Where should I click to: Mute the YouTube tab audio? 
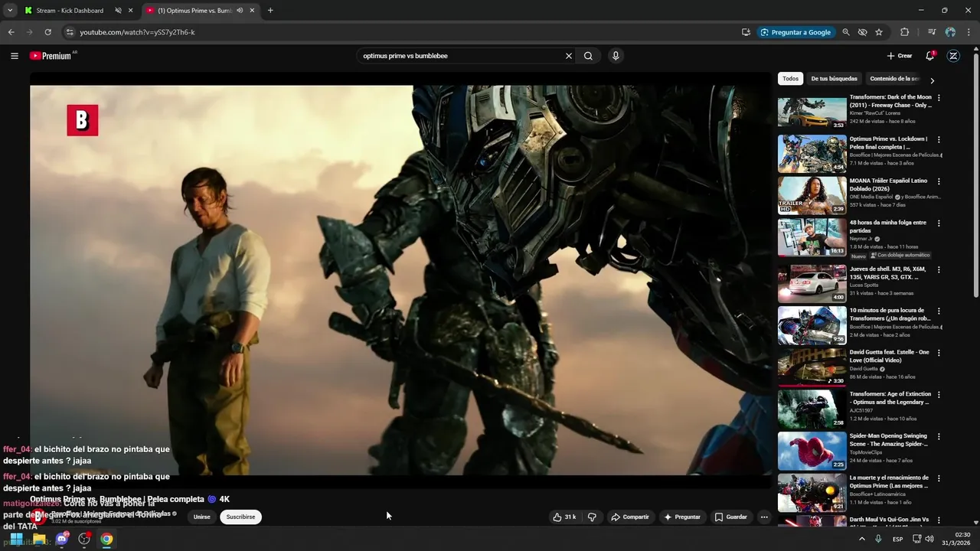[x=240, y=11]
